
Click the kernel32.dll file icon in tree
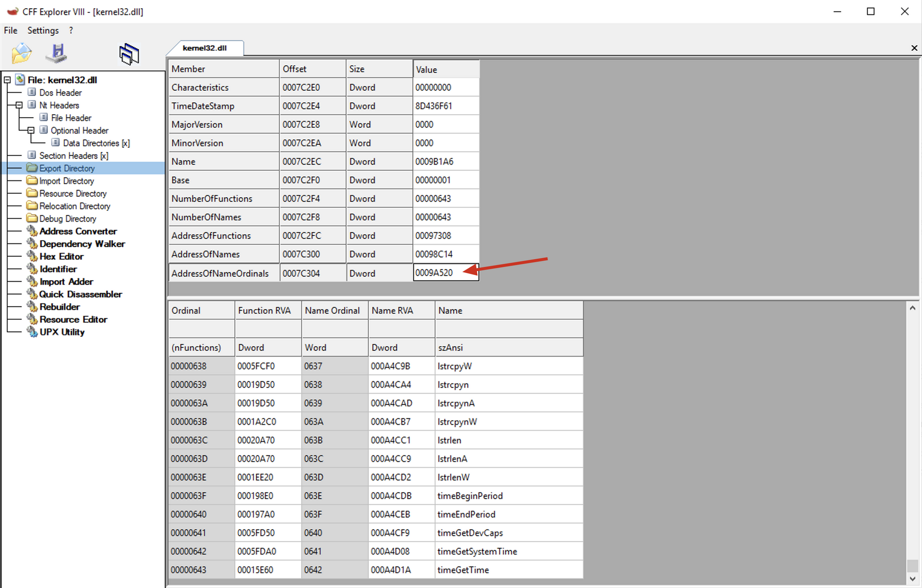20,80
